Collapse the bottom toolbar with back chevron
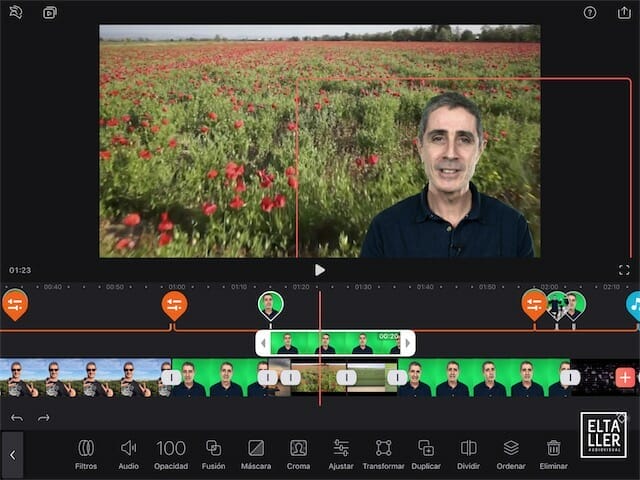The height and width of the screenshot is (480, 640). [x=12, y=455]
